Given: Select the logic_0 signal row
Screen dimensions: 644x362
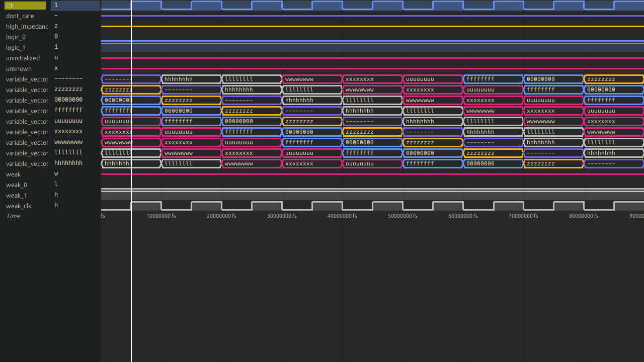Looking at the screenshot, I should pyautogui.click(x=16, y=37).
